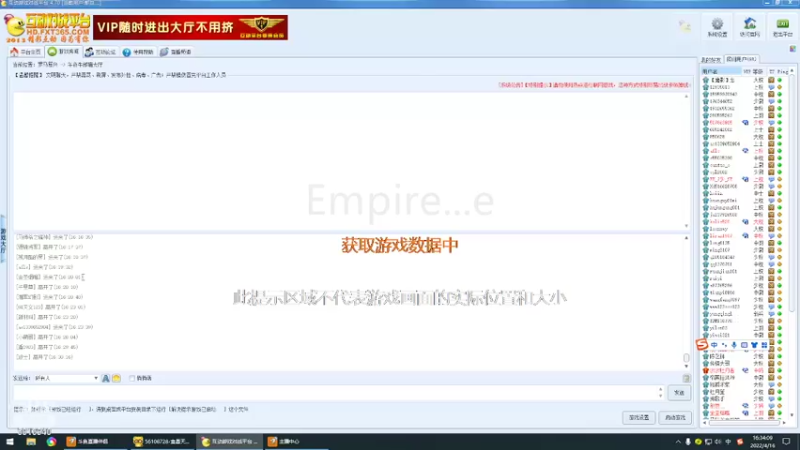Open the Sogou toolbox grid icon
The height and width of the screenshot is (450, 800).
click(764, 345)
